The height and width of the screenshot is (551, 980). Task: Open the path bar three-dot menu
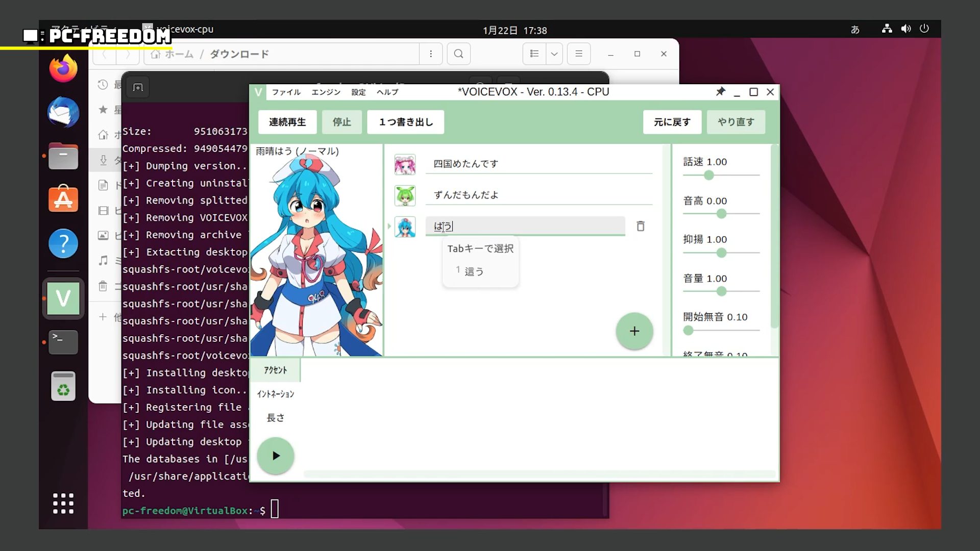[x=431, y=54]
